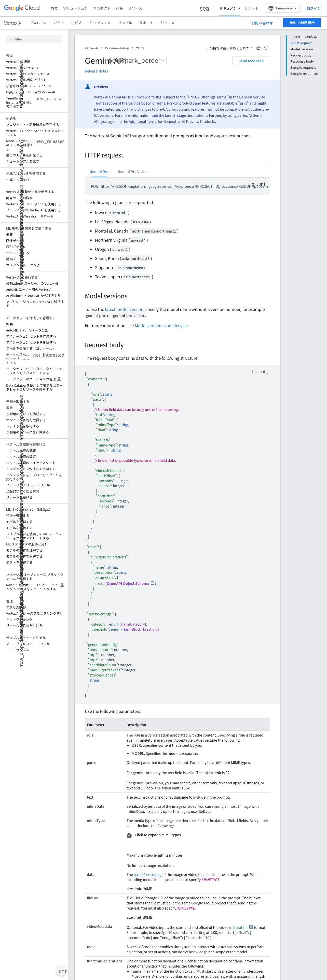Open Vertex AI の概要 in sidebar

18,62
